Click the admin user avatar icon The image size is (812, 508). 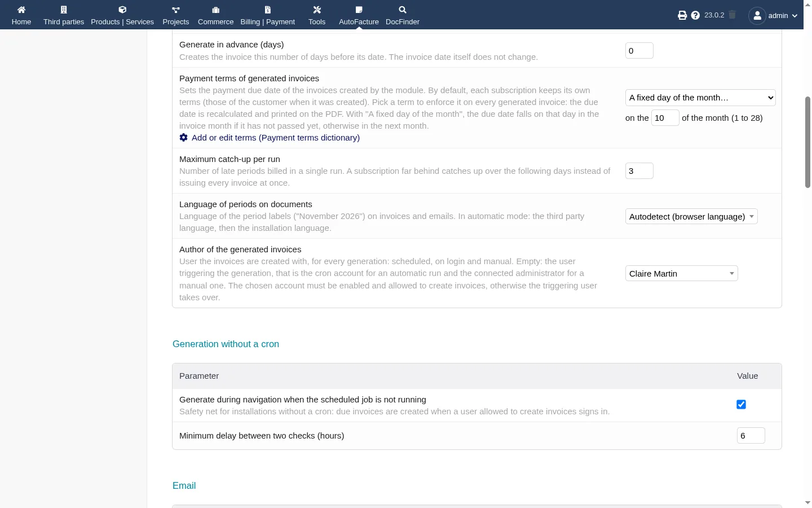coord(757,15)
